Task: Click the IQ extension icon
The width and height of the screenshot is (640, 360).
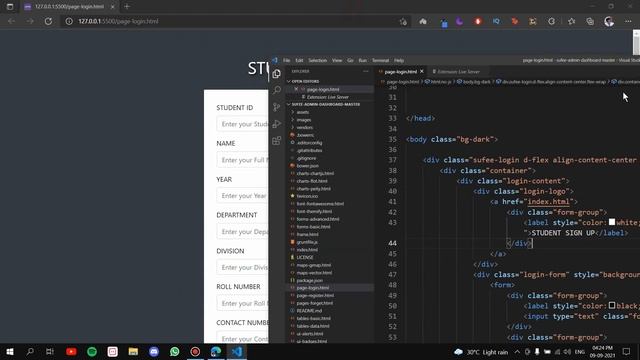Action: click(496, 21)
